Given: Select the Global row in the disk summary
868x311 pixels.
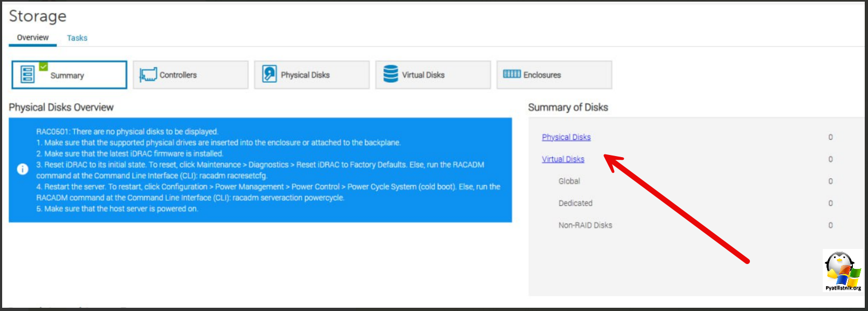Looking at the screenshot, I should [569, 181].
